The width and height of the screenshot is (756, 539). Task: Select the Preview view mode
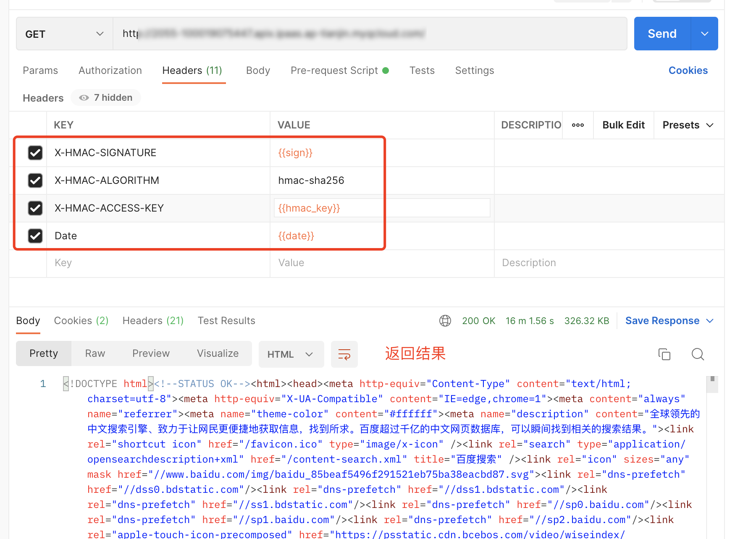[x=151, y=353]
